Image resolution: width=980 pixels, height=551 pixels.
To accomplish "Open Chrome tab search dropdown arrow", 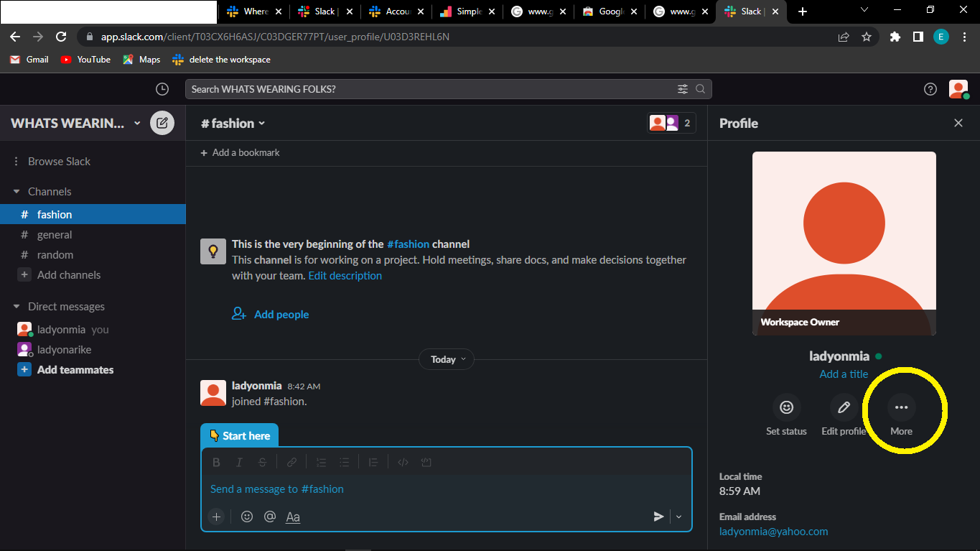I will tap(864, 10).
